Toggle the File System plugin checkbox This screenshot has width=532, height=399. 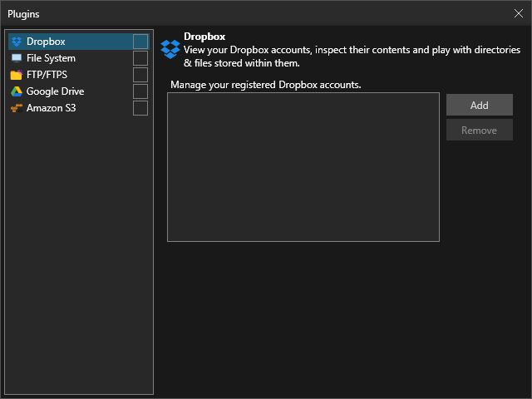point(140,58)
